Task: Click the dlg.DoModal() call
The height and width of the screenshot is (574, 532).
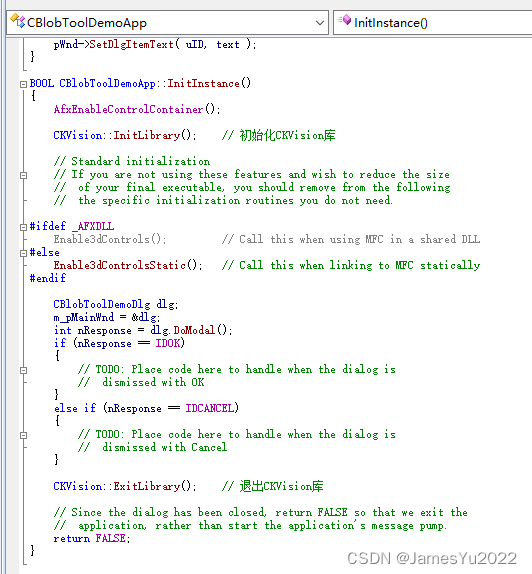Action: click(x=191, y=330)
